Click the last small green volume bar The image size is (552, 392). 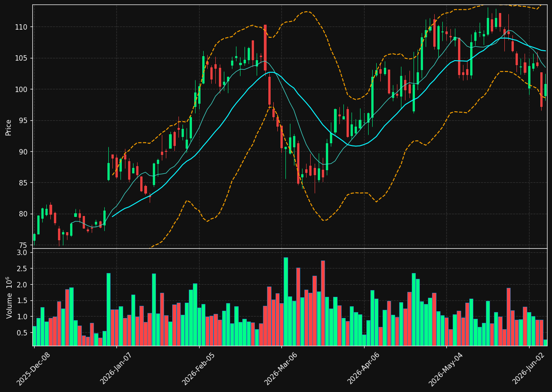pos(545,343)
